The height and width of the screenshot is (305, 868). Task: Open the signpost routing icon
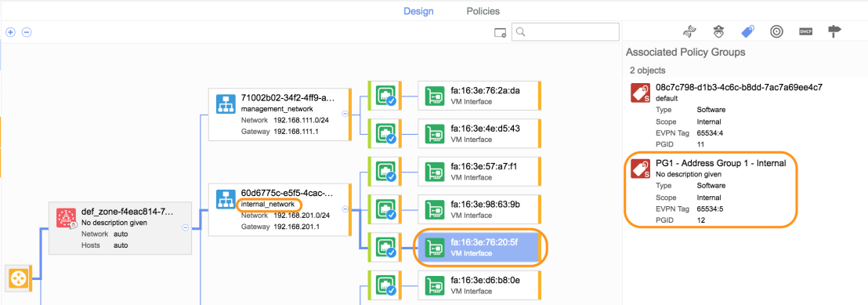pyautogui.click(x=834, y=31)
